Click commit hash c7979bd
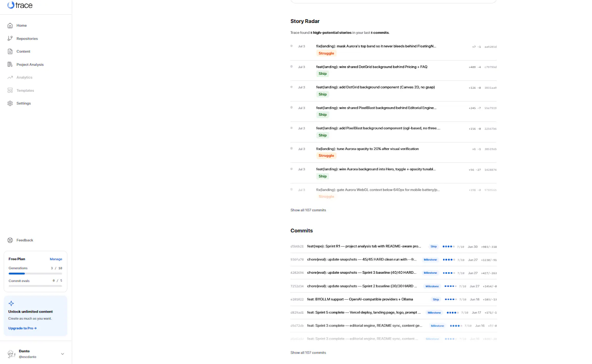This screenshot has height=364, width=592. pyautogui.click(x=490, y=67)
